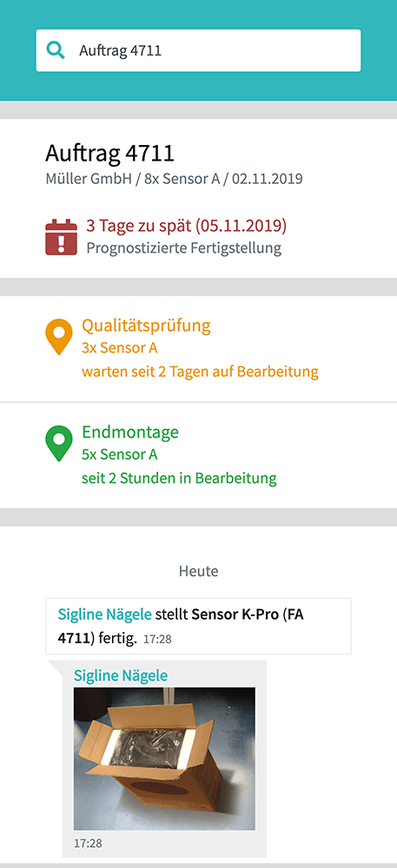Select warten seit 2 Tagen status text

pyautogui.click(x=201, y=372)
